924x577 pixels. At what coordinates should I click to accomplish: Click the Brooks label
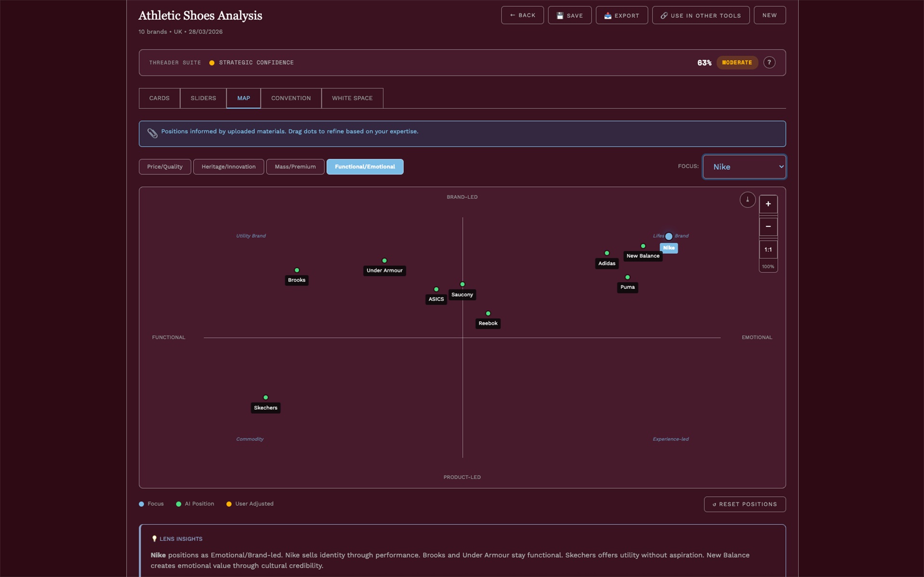pos(297,280)
